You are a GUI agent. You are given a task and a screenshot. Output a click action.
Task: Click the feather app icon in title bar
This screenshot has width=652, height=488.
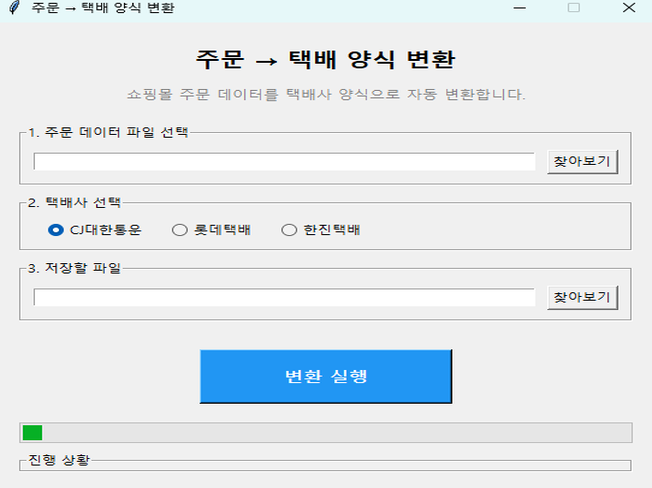point(13,8)
